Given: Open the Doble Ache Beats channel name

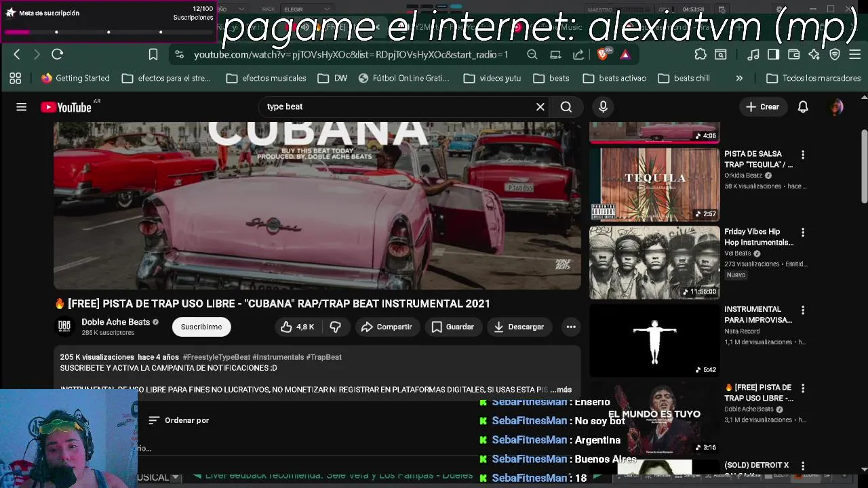Looking at the screenshot, I should 115,322.
